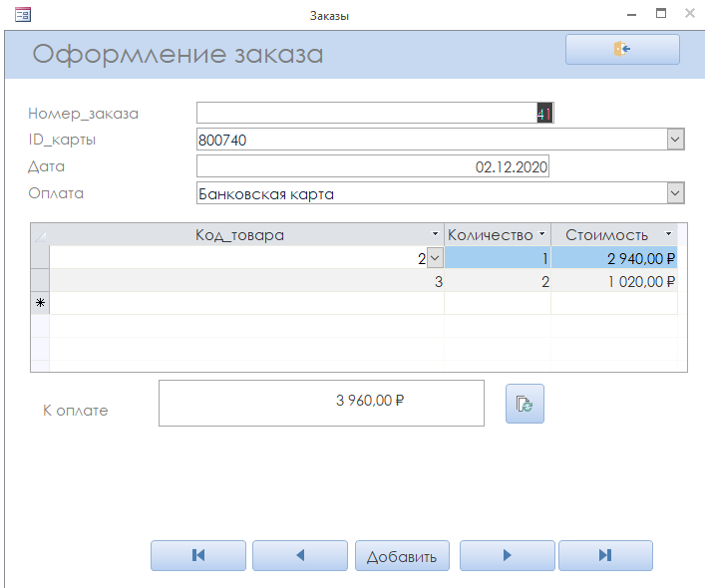The image size is (705, 588).
Task: Click the Номер_заказа input field
Action: (x=369, y=113)
